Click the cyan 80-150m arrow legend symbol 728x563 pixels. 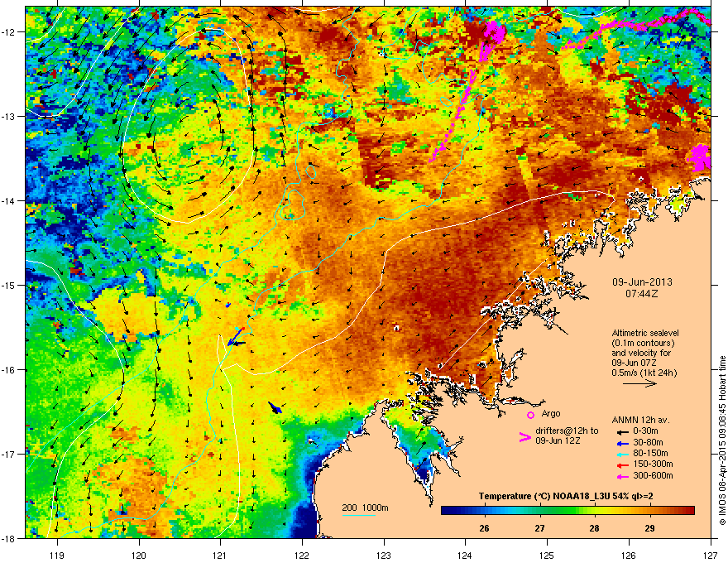coord(621,454)
